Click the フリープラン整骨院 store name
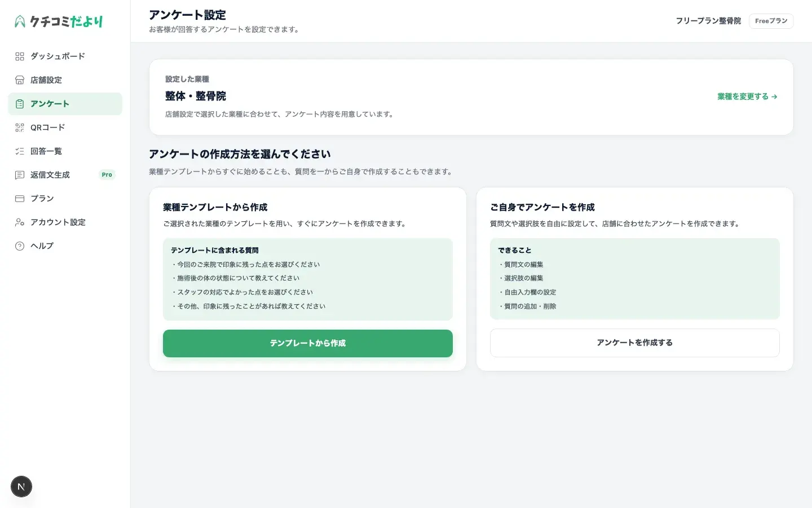Viewport: 812px width, 508px height. tap(708, 21)
